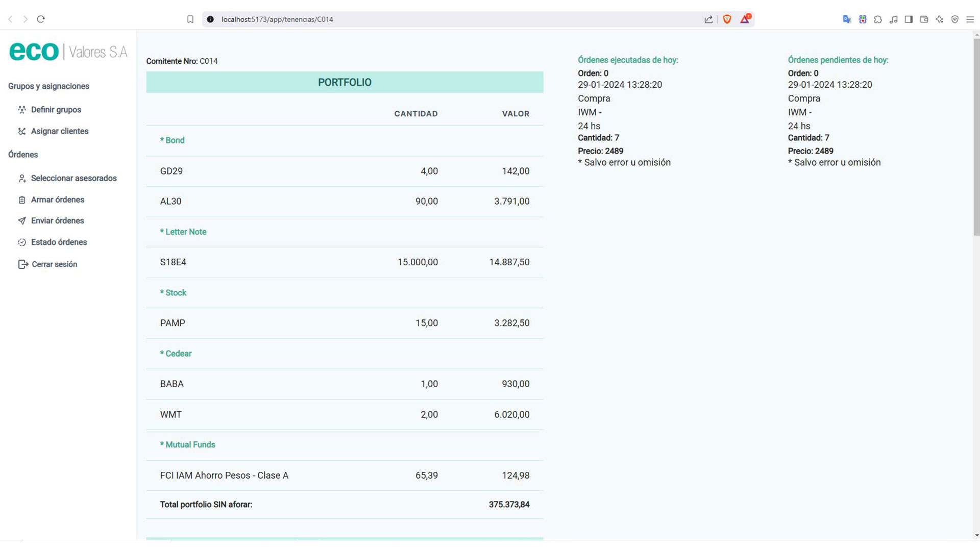Click the Asignar clientes icon
The height and width of the screenshot is (551, 980).
(x=22, y=131)
